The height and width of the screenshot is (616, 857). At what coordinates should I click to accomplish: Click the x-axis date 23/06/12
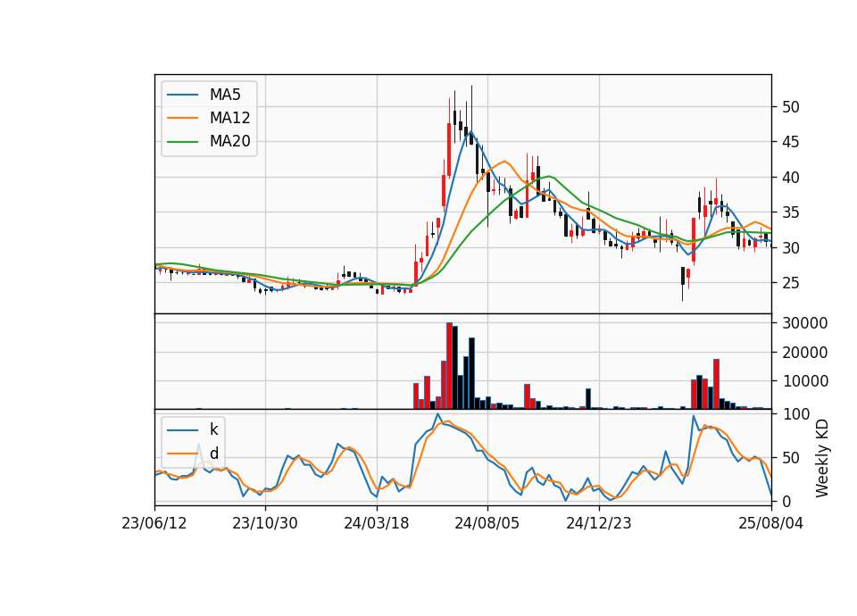[154, 523]
